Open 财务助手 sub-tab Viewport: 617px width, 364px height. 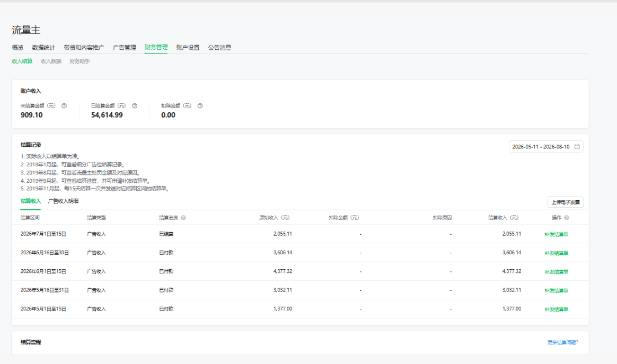(80, 61)
